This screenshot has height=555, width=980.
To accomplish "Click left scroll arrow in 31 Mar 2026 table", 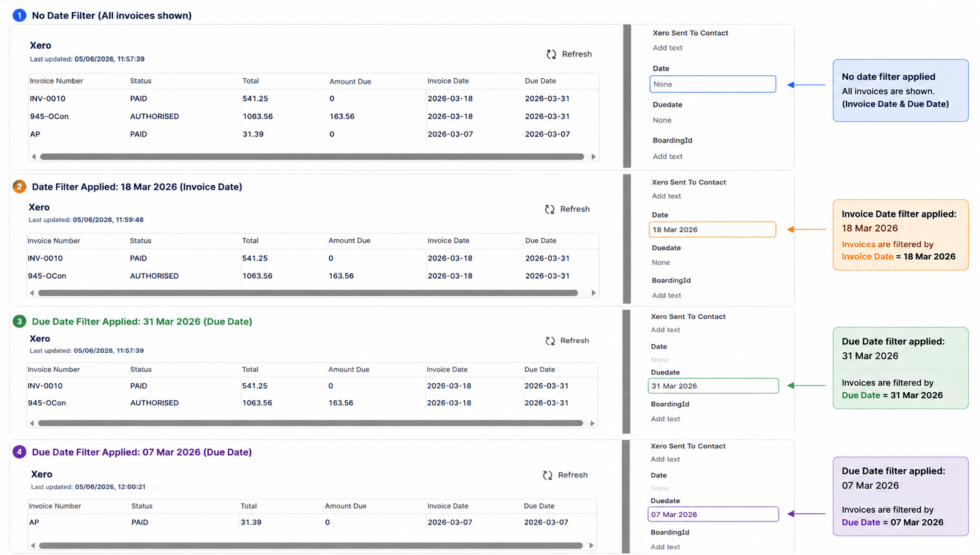I will point(32,423).
